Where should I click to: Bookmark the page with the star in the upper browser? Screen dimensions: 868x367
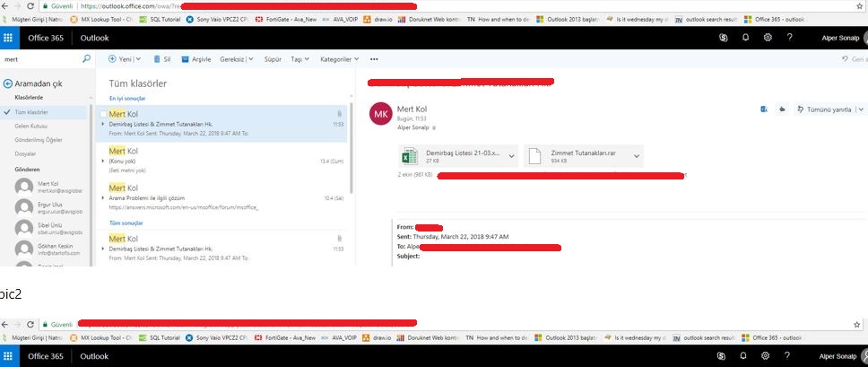point(860,6)
